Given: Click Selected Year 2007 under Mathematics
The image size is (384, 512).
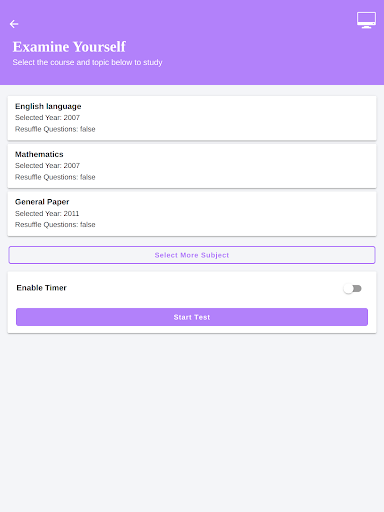Looking at the screenshot, I should [47, 166].
